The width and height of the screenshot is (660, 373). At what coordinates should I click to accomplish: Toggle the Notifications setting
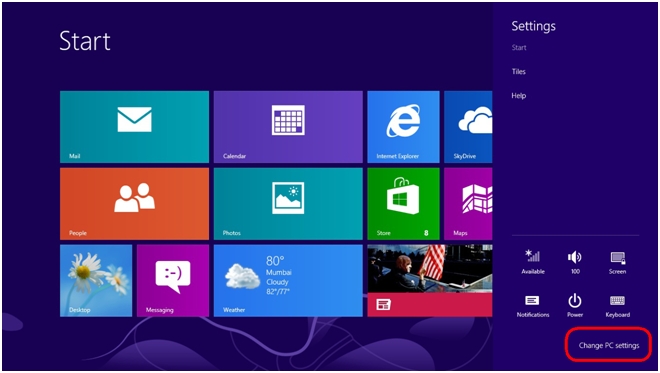533,305
